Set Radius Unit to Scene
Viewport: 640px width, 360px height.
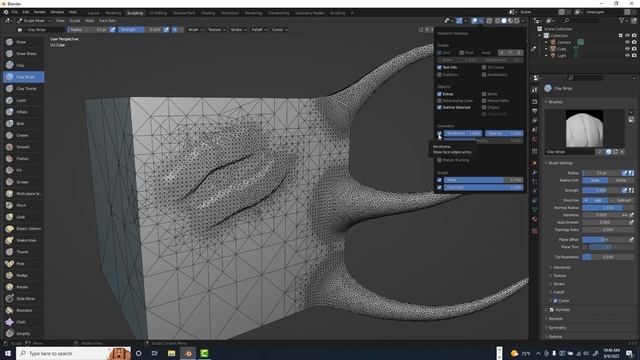(621, 180)
